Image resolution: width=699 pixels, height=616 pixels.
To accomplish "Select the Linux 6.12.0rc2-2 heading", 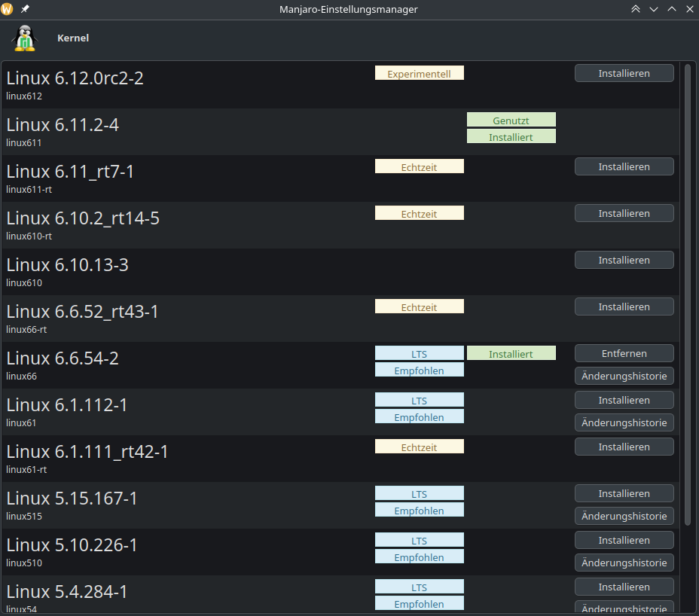I will point(75,78).
